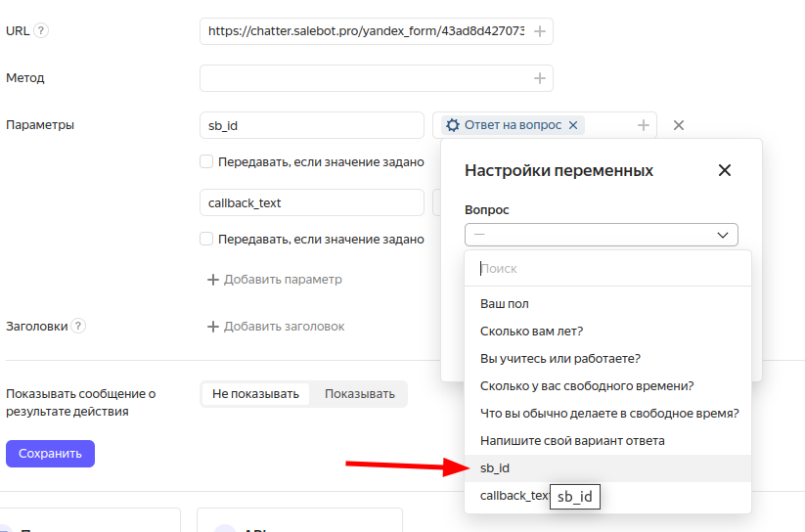Choose 'sb_id' from question list
The image size is (805, 532).
(x=495, y=468)
